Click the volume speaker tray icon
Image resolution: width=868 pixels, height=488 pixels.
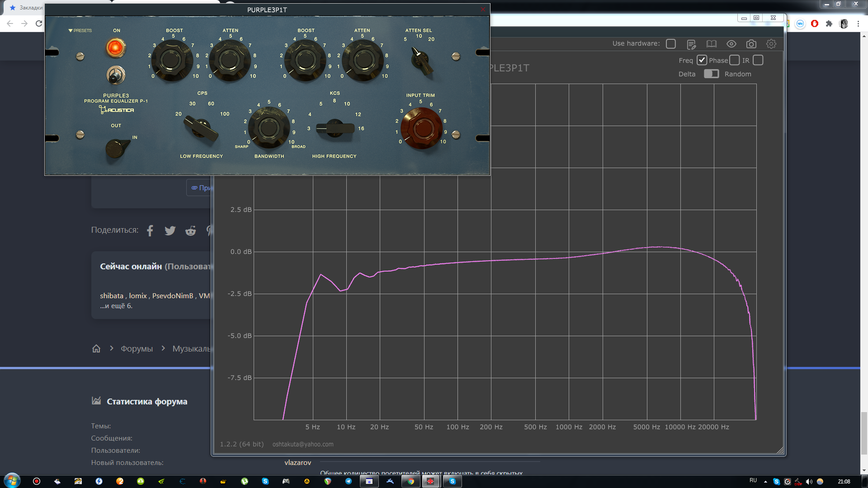809,482
